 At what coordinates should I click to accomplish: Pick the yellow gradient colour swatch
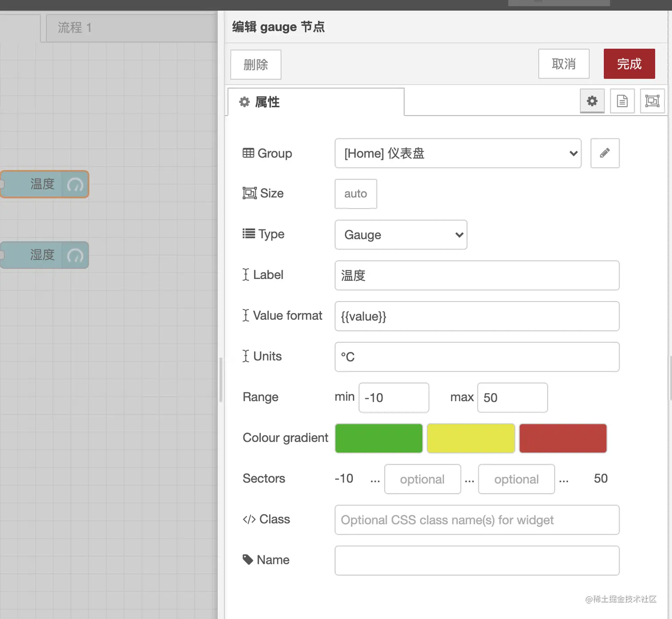click(x=471, y=438)
